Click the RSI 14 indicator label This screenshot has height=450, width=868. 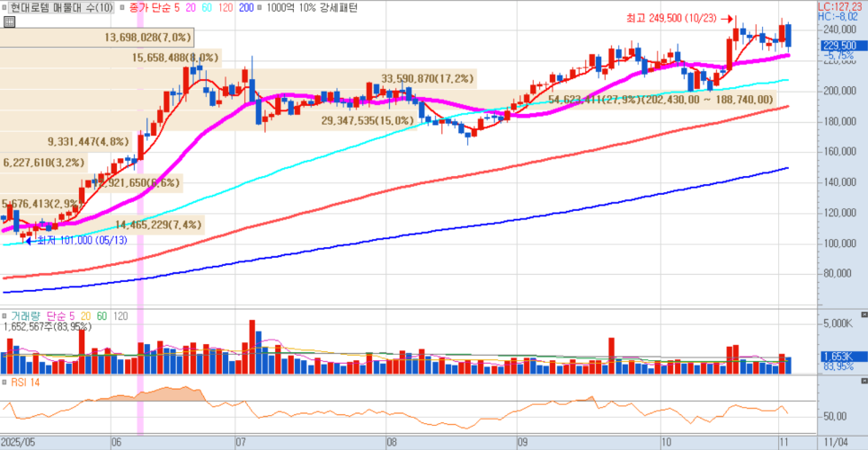(25, 383)
